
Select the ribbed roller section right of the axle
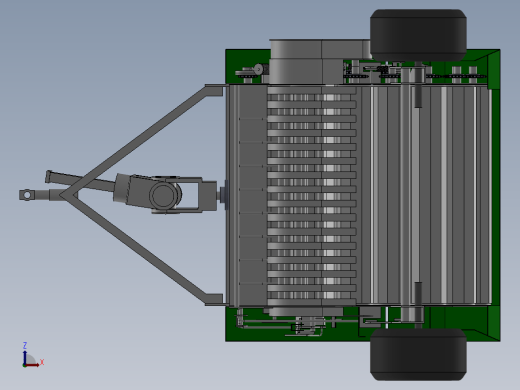(x=457, y=195)
